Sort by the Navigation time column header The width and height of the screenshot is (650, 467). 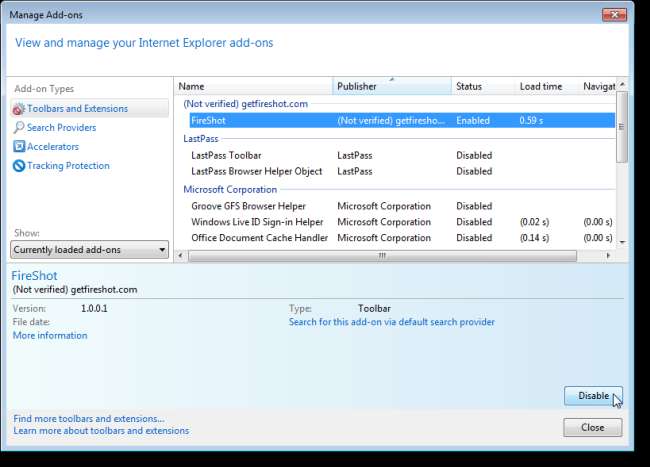coord(597,86)
